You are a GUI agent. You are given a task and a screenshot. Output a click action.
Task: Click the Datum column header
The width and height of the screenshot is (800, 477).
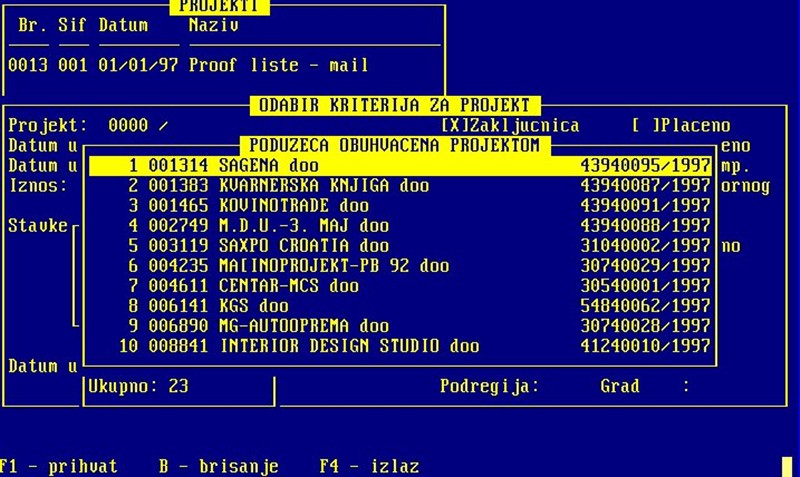pyautogui.click(x=123, y=25)
